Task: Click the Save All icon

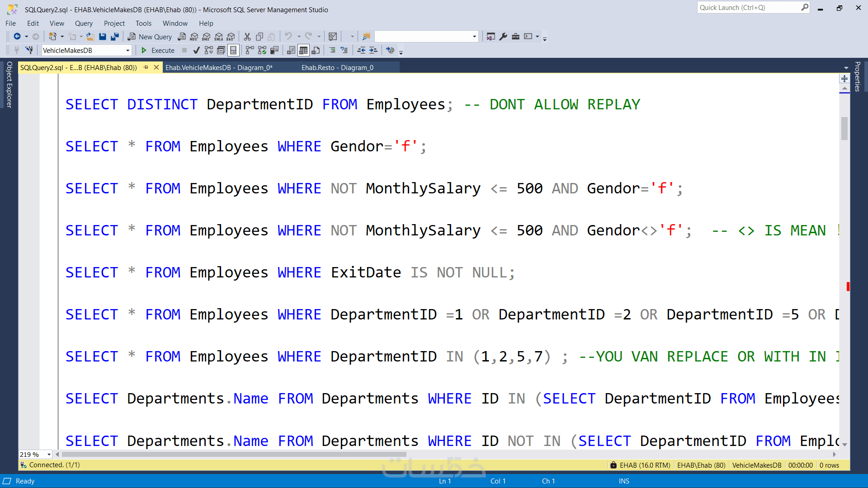Action: click(x=115, y=37)
